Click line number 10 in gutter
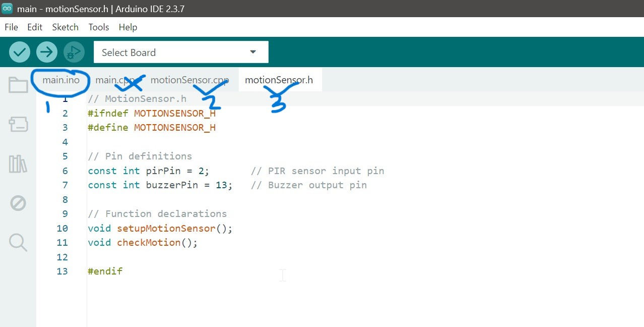 coord(62,229)
